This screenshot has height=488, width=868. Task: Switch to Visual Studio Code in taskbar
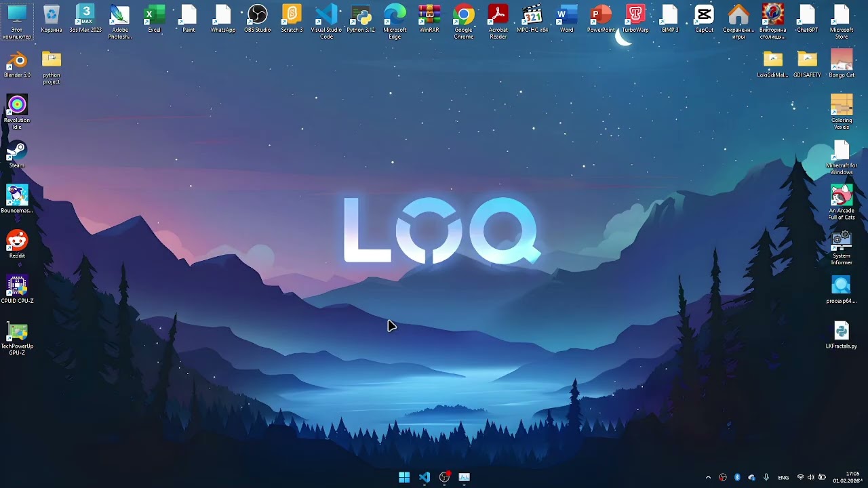point(425,477)
